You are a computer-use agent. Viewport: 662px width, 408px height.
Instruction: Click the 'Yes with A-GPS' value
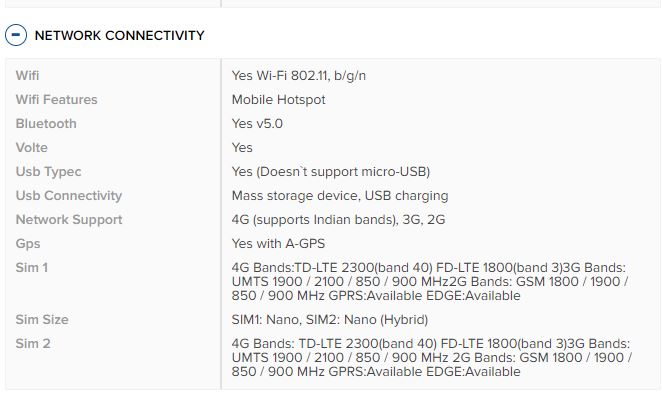[x=278, y=244]
